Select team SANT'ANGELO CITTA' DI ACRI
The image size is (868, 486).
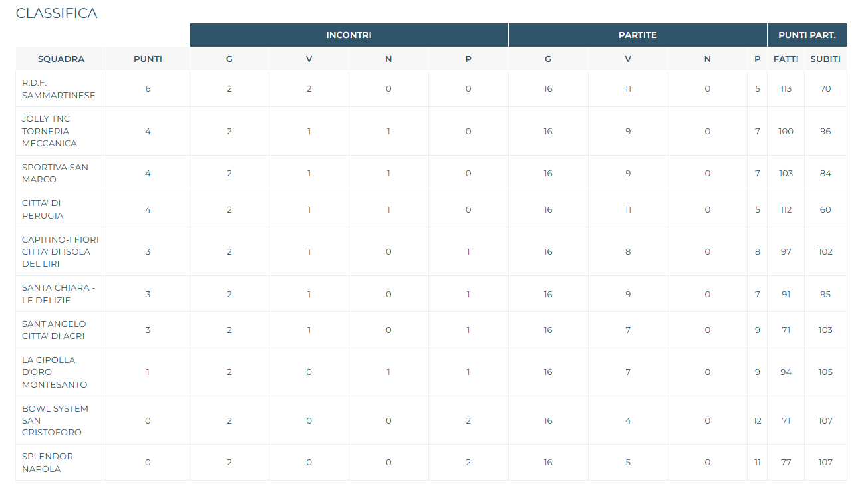[54, 330]
